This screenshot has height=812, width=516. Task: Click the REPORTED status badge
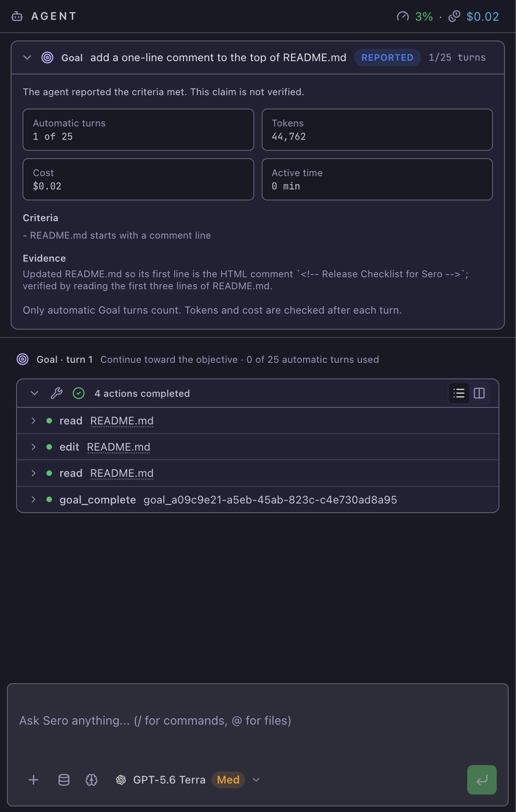[387, 57]
